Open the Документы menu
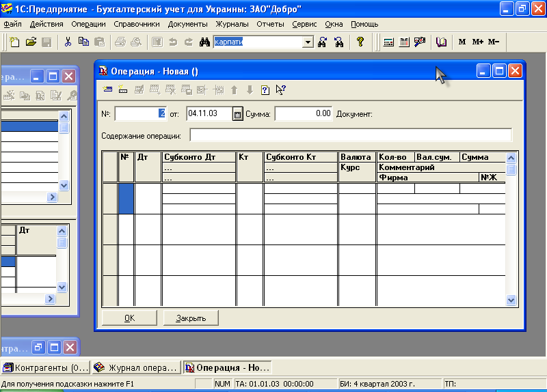Image resolution: width=547 pixels, height=392 pixels. click(187, 24)
